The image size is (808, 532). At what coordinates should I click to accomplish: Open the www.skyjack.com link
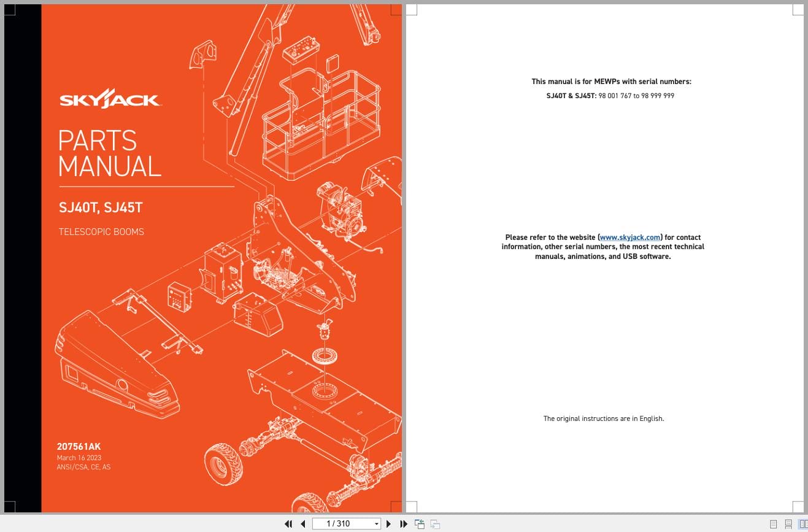click(x=630, y=237)
